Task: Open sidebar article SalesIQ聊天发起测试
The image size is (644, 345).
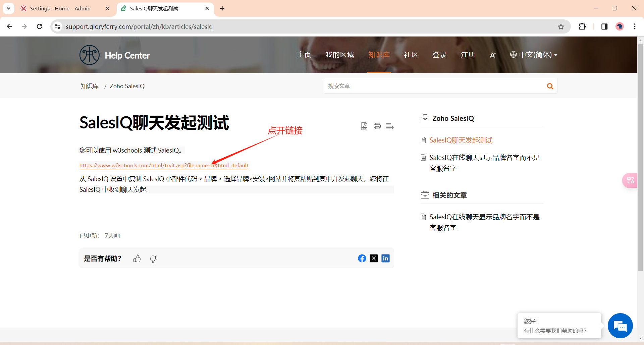Action: (x=461, y=140)
